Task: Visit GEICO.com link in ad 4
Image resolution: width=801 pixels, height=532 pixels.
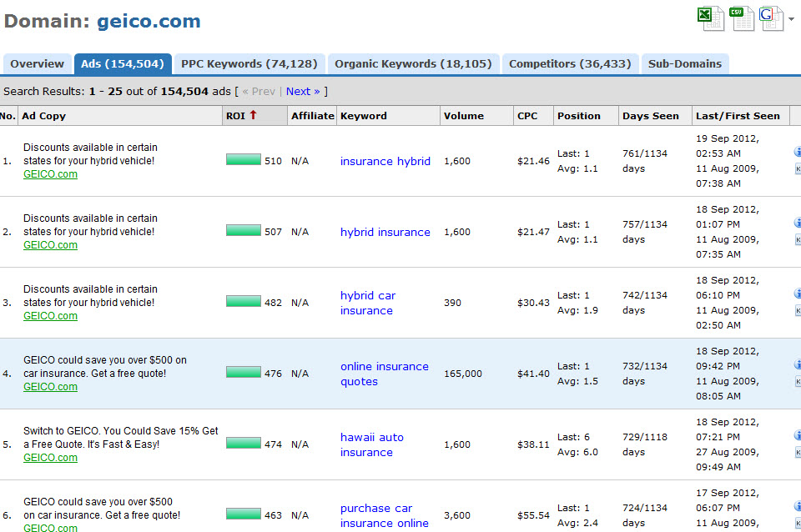Action: (x=51, y=387)
